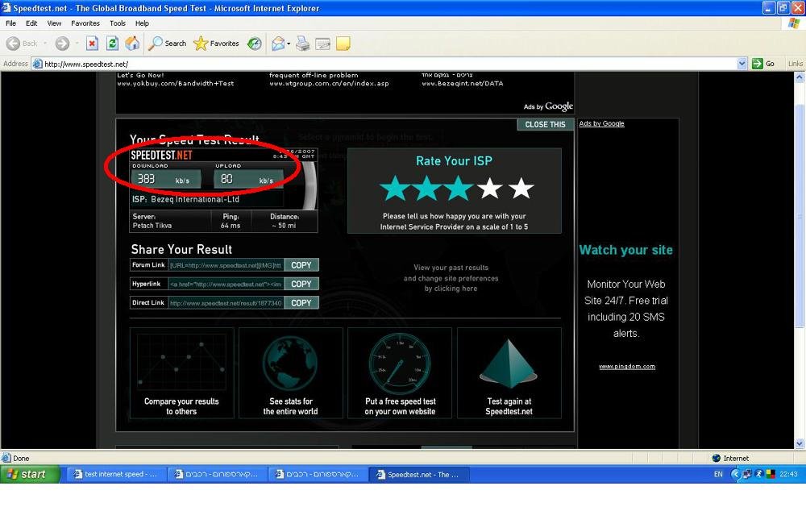Click the www.pingdom.com link
Screen dimensions: 806x532
coord(626,367)
